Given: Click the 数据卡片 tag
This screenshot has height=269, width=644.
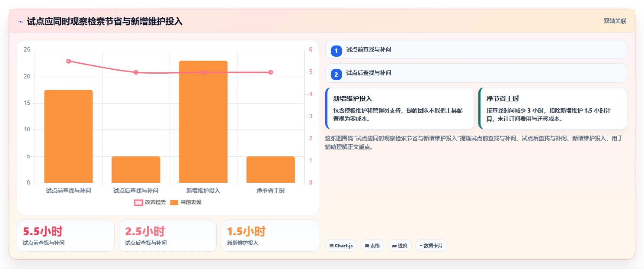Looking at the screenshot, I should 431,246.
